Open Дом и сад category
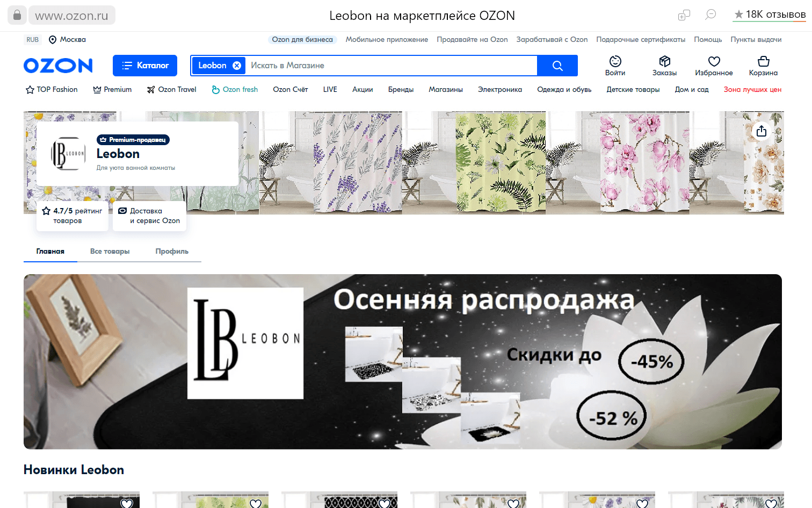This screenshot has height=508, width=812. [692, 90]
